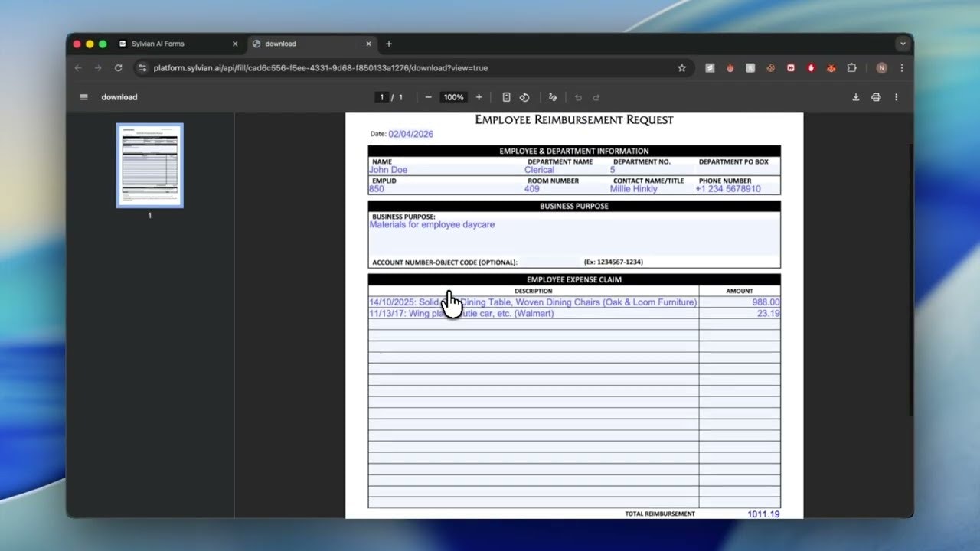Image resolution: width=980 pixels, height=551 pixels.
Task: Click the "Employee Expense Claim" header
Action: [x=574, y=279]
